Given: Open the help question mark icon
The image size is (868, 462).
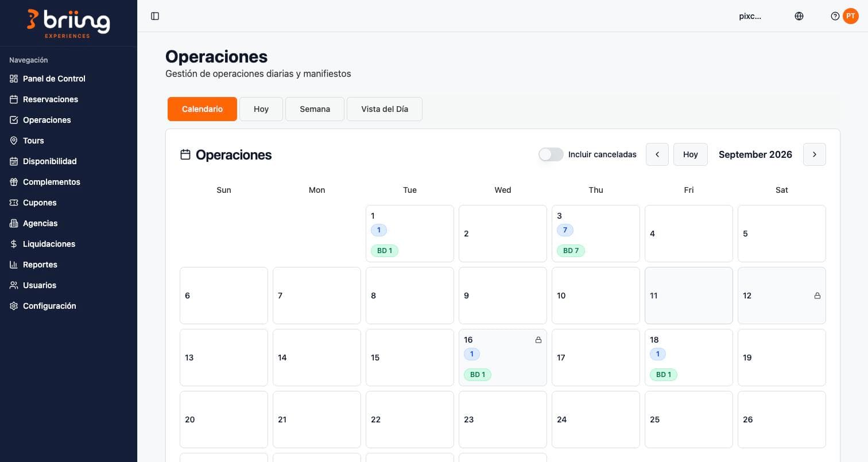Looking at the screenshot, I should (x=835, y=16).
